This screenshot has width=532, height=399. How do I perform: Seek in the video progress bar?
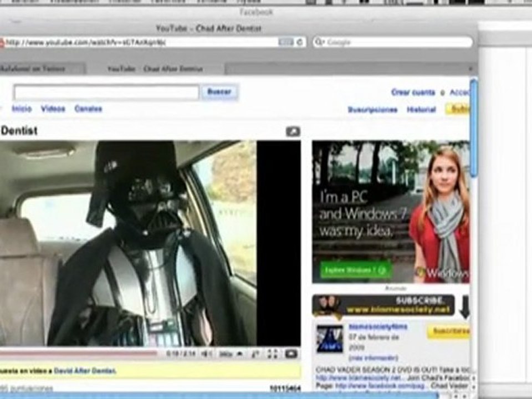coord(78,354)
